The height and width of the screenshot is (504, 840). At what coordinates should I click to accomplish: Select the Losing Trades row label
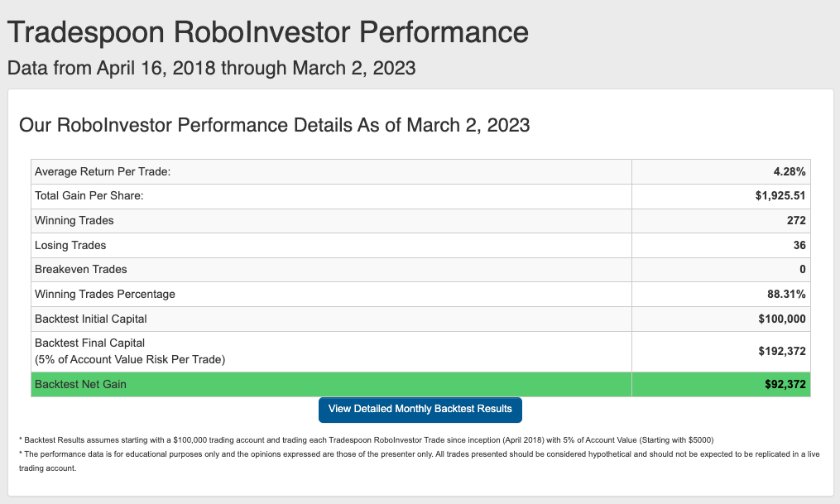pyautogui.click(x=70, y=245)
